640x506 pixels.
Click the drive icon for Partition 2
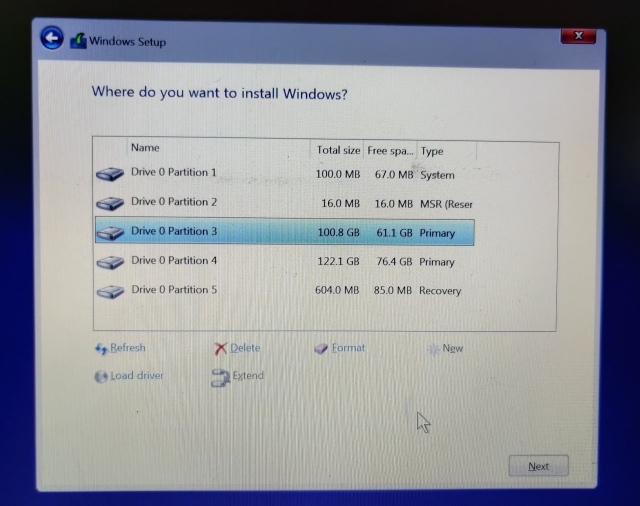pyautogui.click(x=110, y=203)
